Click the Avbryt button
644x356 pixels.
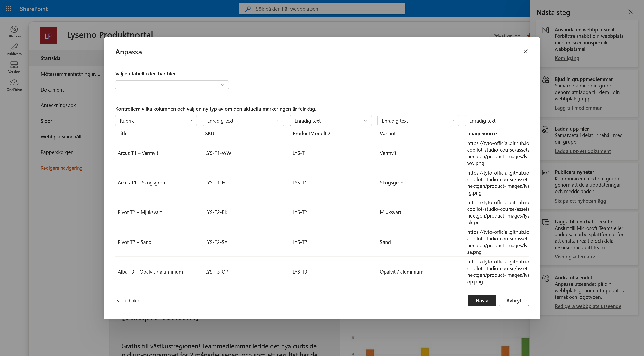point(514,300)
